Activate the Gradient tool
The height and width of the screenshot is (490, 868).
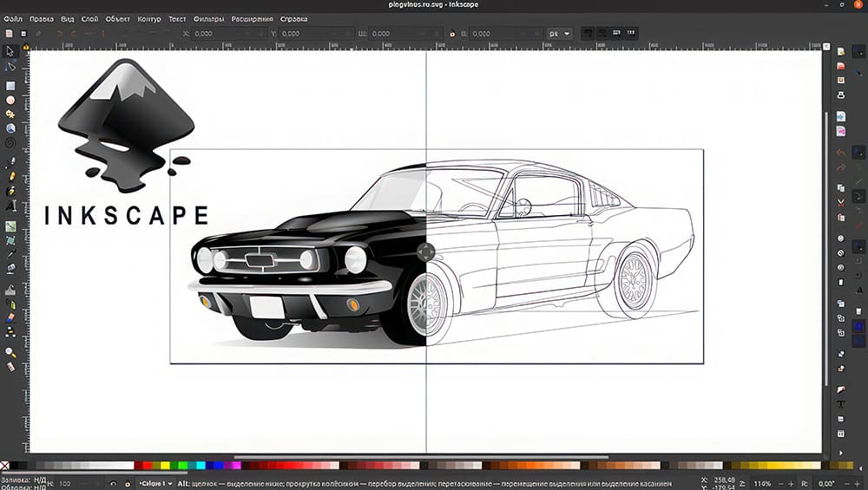(x=10, y=226)
